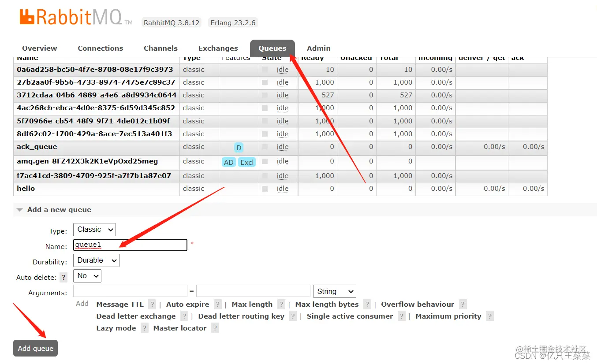Screen dimensions: 597x364
Task: Click the Excl feature badge
Action: click(247, 162)
